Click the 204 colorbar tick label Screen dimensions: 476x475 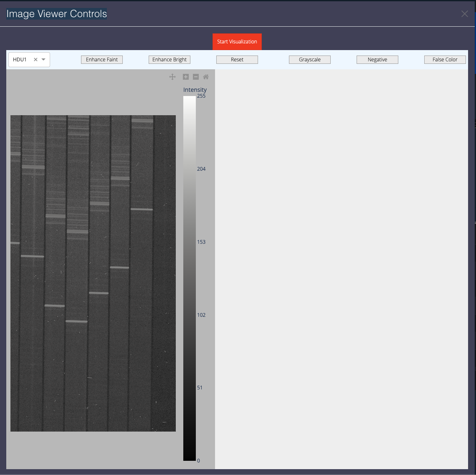[201, 169]
